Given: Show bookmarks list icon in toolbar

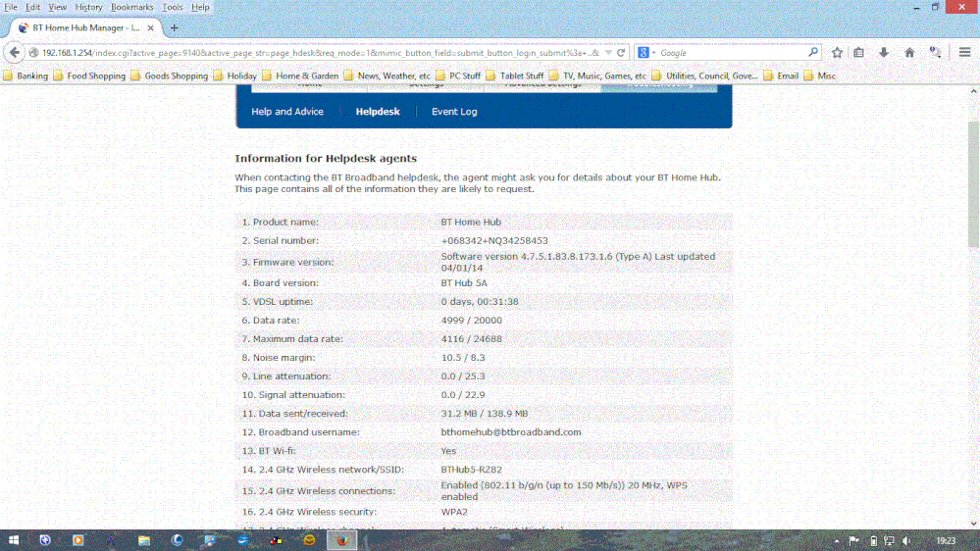Looking at the screenshot, I should coord(859,53).
